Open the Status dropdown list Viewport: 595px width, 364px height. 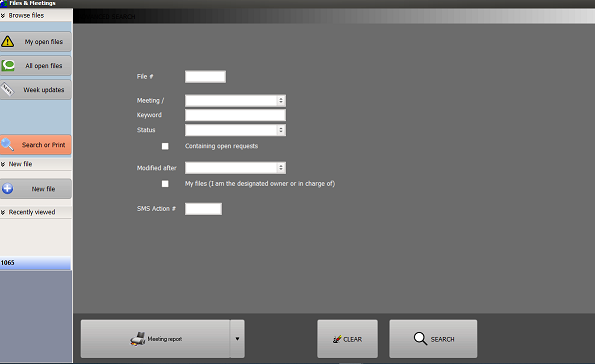281,130
